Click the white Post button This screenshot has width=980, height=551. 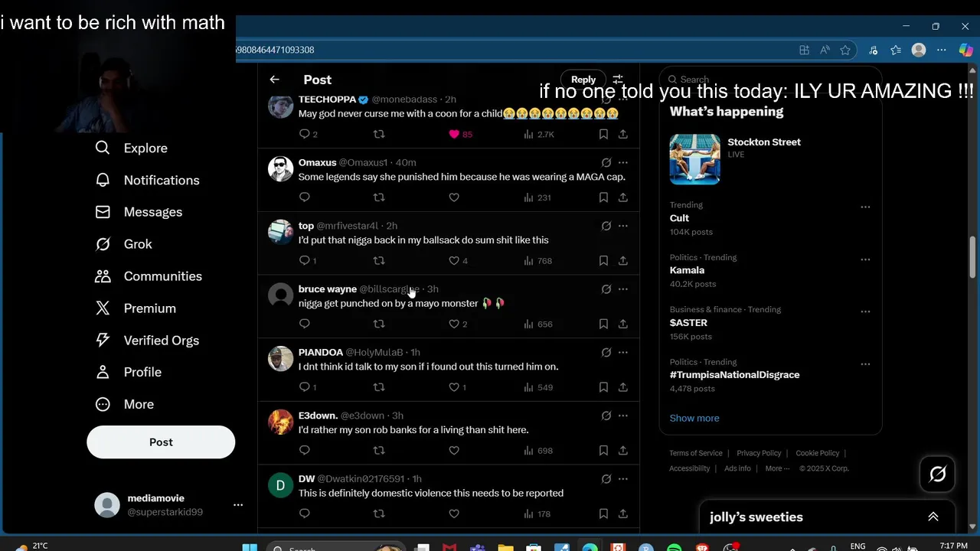[x=161, y=442]
